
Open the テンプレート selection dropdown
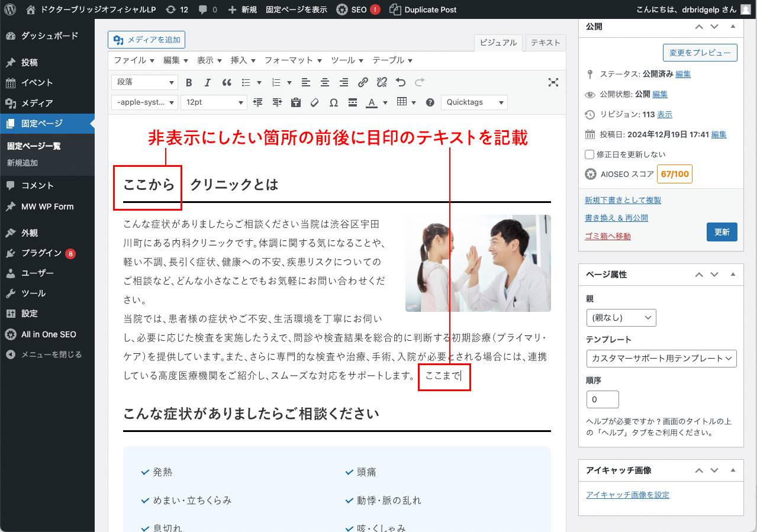[x=661, y=358]
